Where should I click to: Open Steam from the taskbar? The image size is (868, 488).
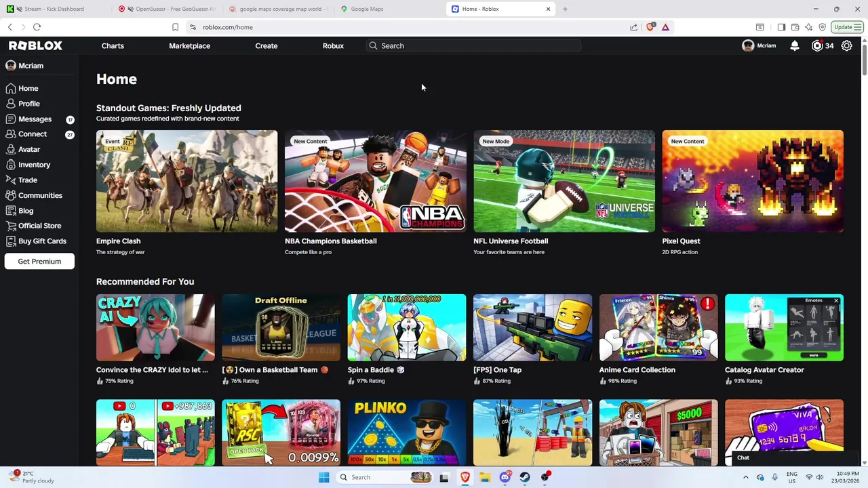pos(525,477)
